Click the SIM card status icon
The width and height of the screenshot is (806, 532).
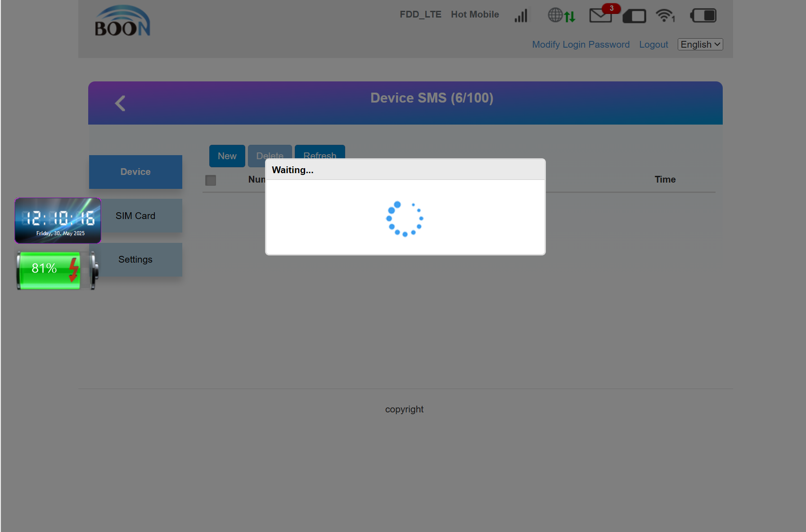pyautogui.click(x=635, y=16)
